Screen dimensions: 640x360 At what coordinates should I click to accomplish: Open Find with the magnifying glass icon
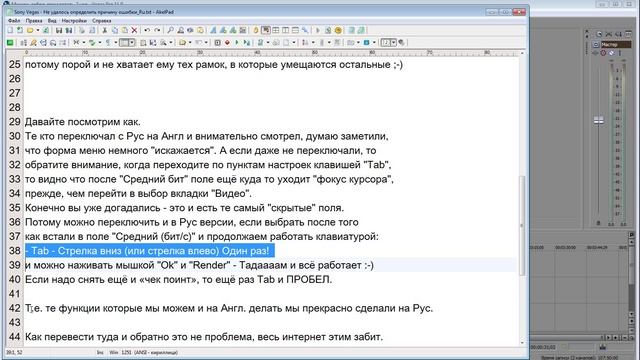(x=170, y=30)
